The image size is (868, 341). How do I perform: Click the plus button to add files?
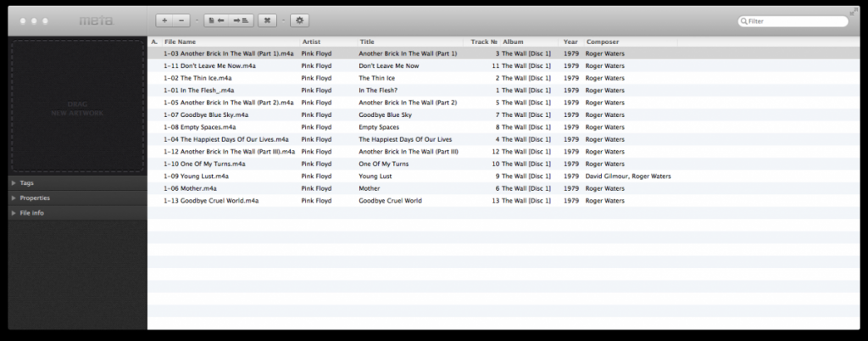164,20
